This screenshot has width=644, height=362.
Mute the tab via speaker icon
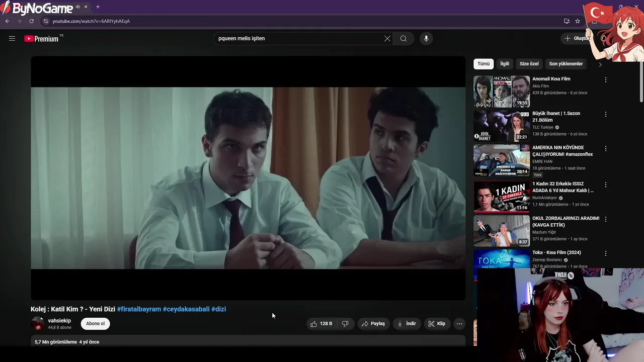point(78,7)
